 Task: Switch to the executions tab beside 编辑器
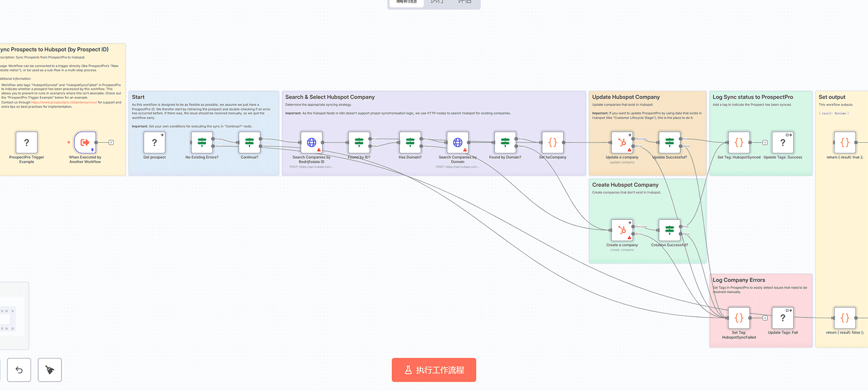pyautogui.click(x=437, y=3)
